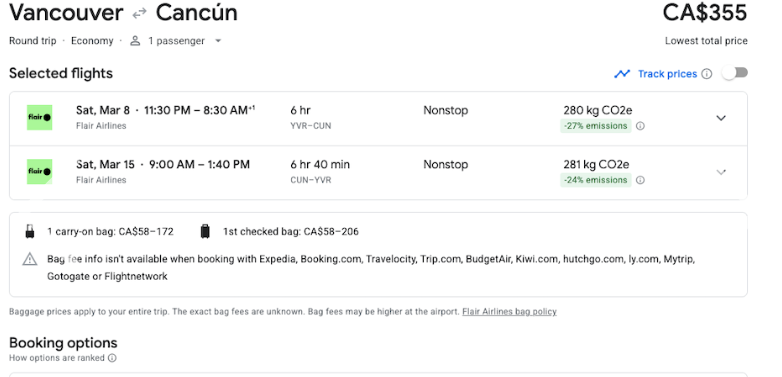Click the checked bag suitcase icon
Image resolution: width=782 pixels, height=377 pixels.
pos(205,231)
